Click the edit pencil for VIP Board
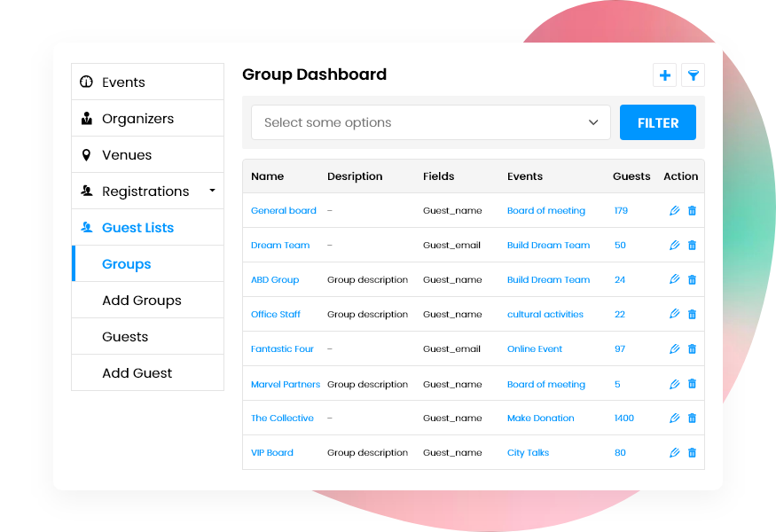776x532 pixels. coord(674,452)
